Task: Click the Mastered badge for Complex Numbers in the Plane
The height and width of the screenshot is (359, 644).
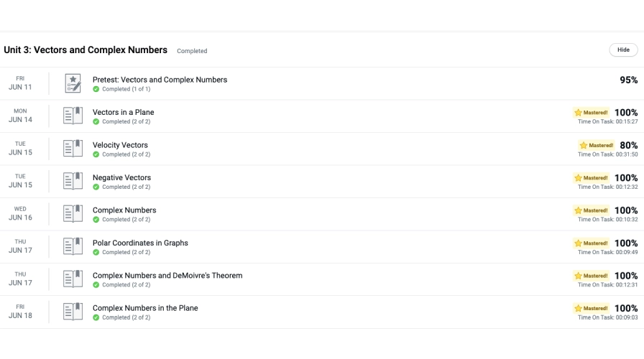Action: (592, 308)
